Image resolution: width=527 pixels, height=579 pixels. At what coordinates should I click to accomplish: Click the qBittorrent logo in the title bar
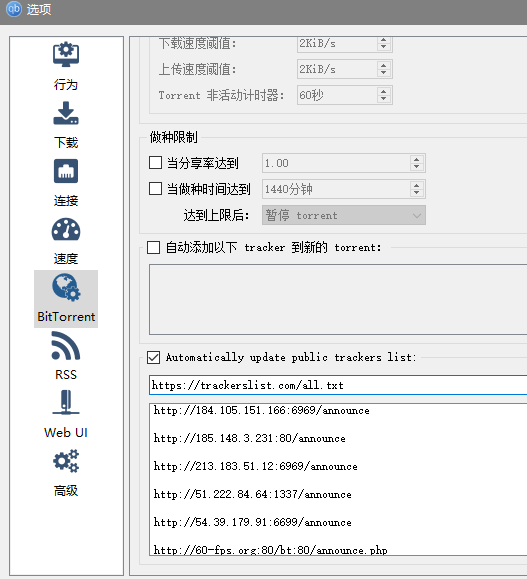pos(14,9)
